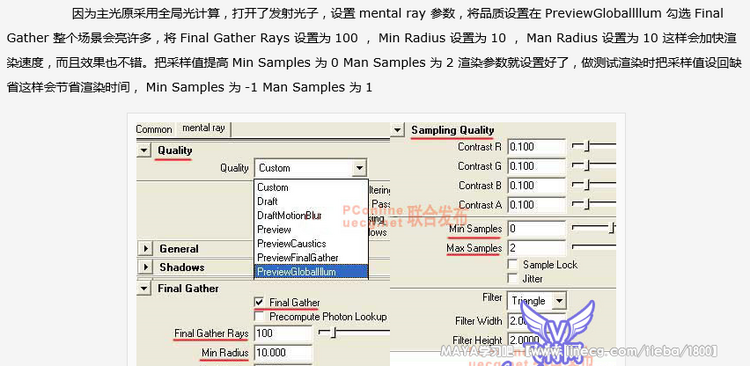Click the Final Gather Rays field
Viewport: 750px width, 366px height.
283,333
